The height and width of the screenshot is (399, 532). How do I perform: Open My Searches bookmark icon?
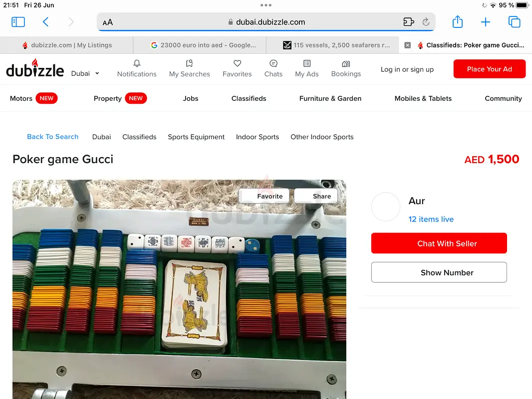pyautogui.click(x=189, y=69)
